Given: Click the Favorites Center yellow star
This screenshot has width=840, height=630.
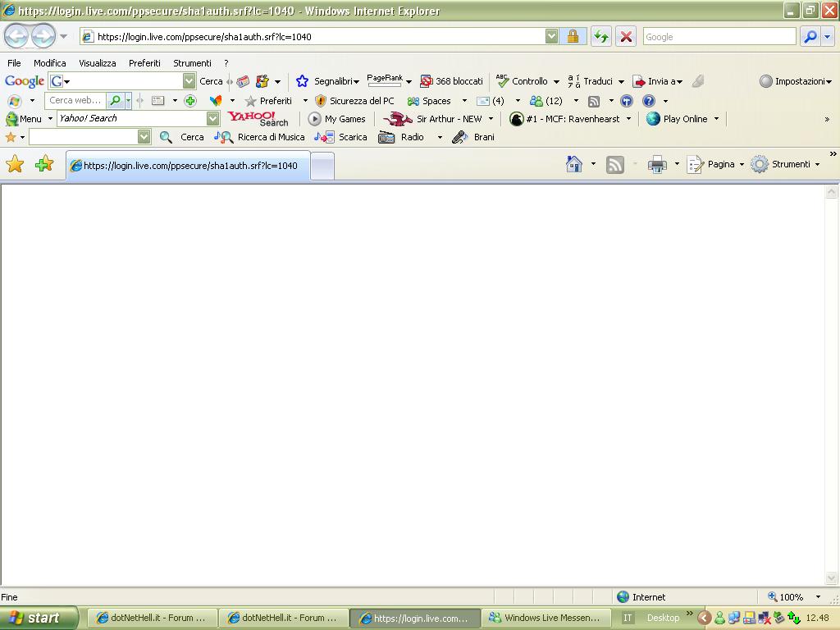Looking at the screenshot, I should (15, 164).
